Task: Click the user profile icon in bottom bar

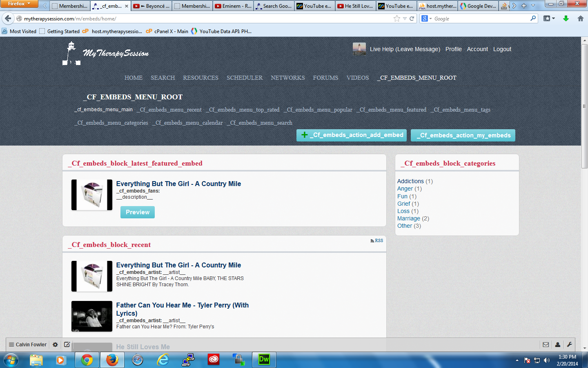Action: click(558, 345)
